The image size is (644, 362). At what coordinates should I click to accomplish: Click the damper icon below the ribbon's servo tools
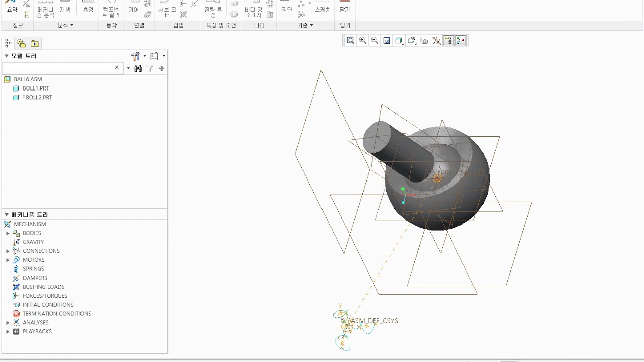click(x=183, y=15)
